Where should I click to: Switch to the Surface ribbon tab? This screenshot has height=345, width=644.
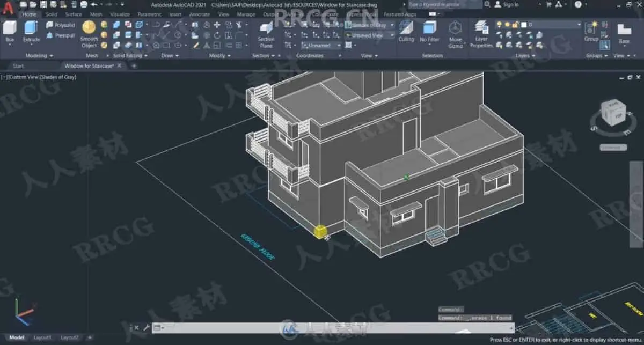pyautogui.click(x=74, y=14)
